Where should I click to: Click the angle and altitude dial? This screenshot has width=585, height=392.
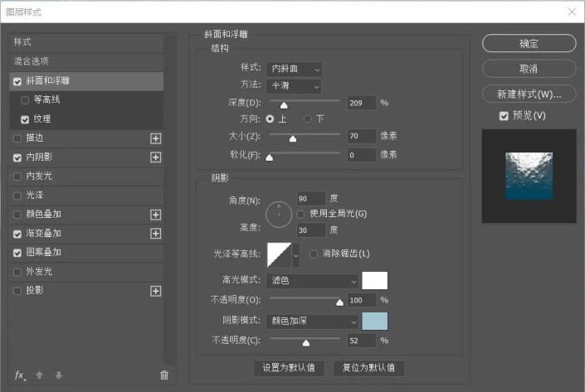click(279, 215)
